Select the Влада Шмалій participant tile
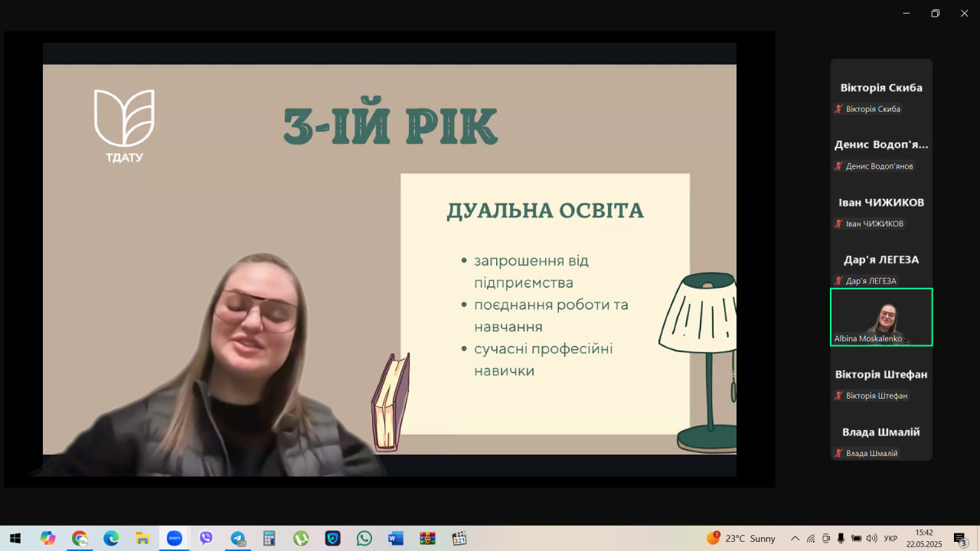Screen dimensions: 980x551 (x=881, y=432)
